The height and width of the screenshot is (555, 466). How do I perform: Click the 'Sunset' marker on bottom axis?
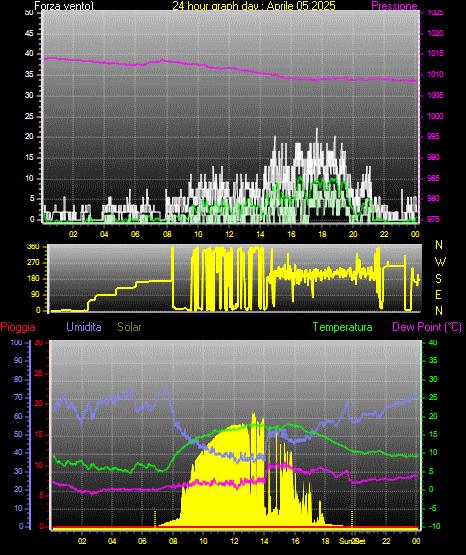coord(352,541)
